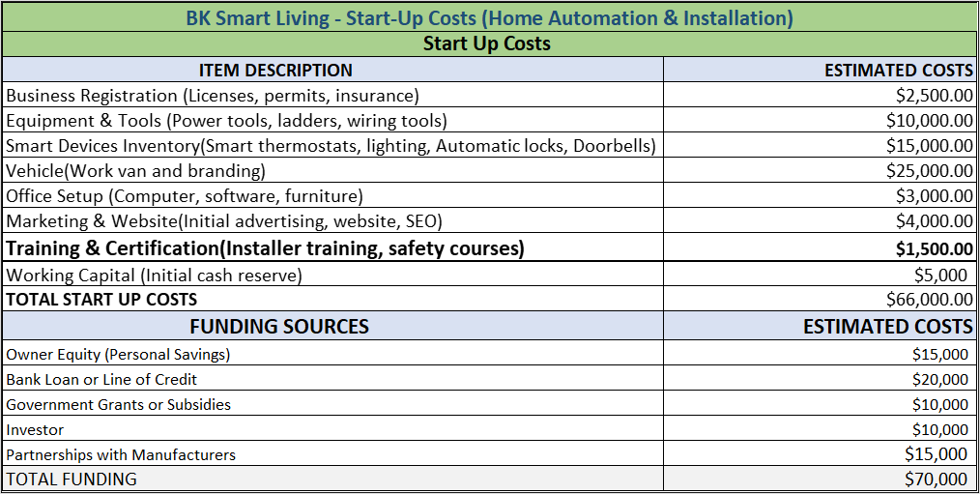Select the $25,000.00 vehicle cost cell
980x494 pixels.
point(929,170)
